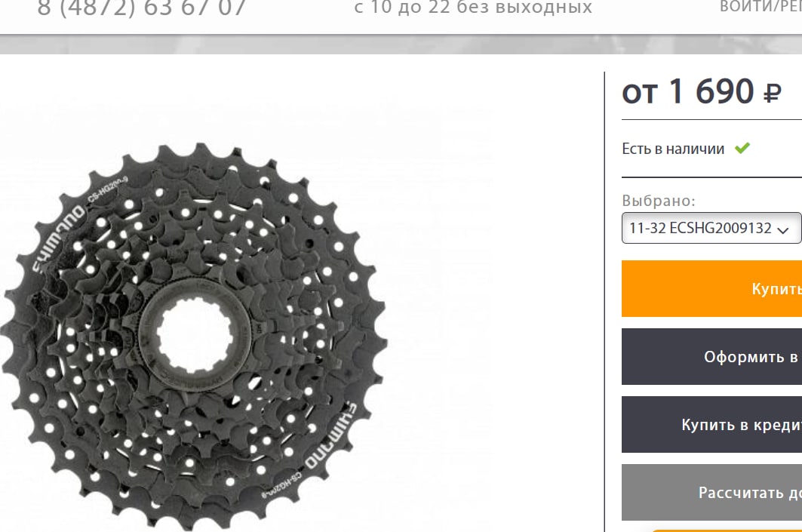Click the Есть в наличии availability label
The width and height of the screenshot is (802, 532).
point(673,149)
